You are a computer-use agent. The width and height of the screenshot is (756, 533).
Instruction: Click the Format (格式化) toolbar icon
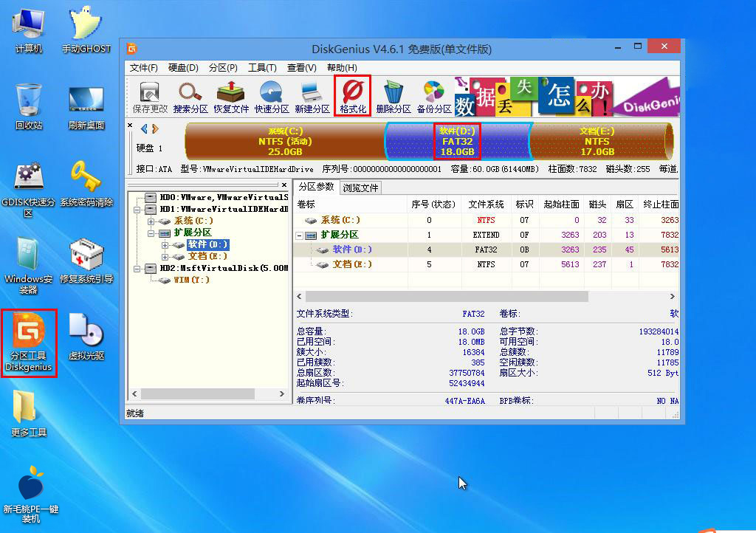click(352, 96)
